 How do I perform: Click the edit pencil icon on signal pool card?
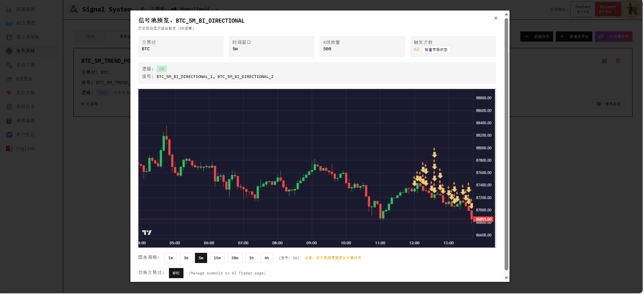click(x=604, y=61)
